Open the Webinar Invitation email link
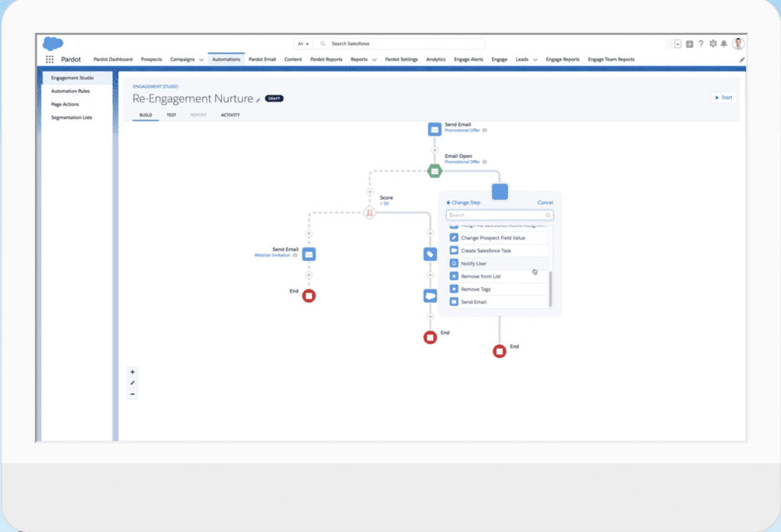Screen dimensions: 781x532 pyautogui.click(x=272, y=255)
